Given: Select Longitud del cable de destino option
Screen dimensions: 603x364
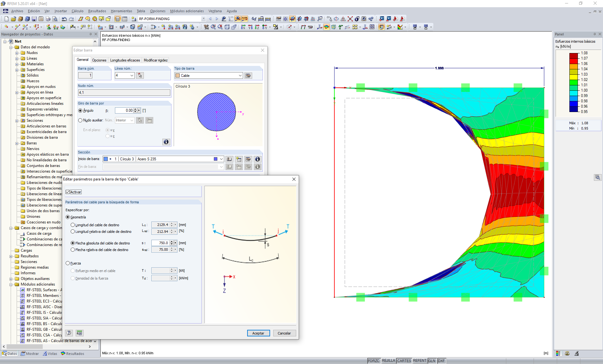Looking at the screenshot, I should pos(73,225).
